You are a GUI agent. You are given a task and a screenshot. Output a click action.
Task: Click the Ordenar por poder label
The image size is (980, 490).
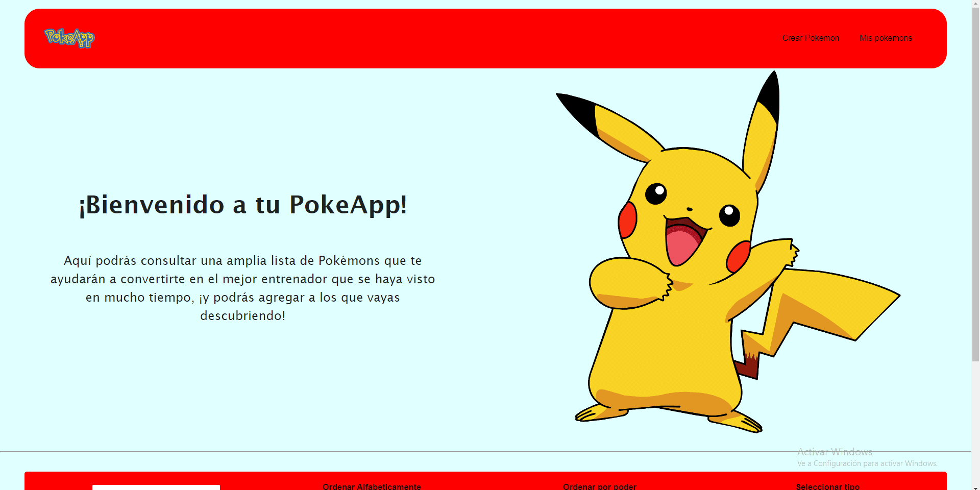pyautogui.click(x=600, y=486)
